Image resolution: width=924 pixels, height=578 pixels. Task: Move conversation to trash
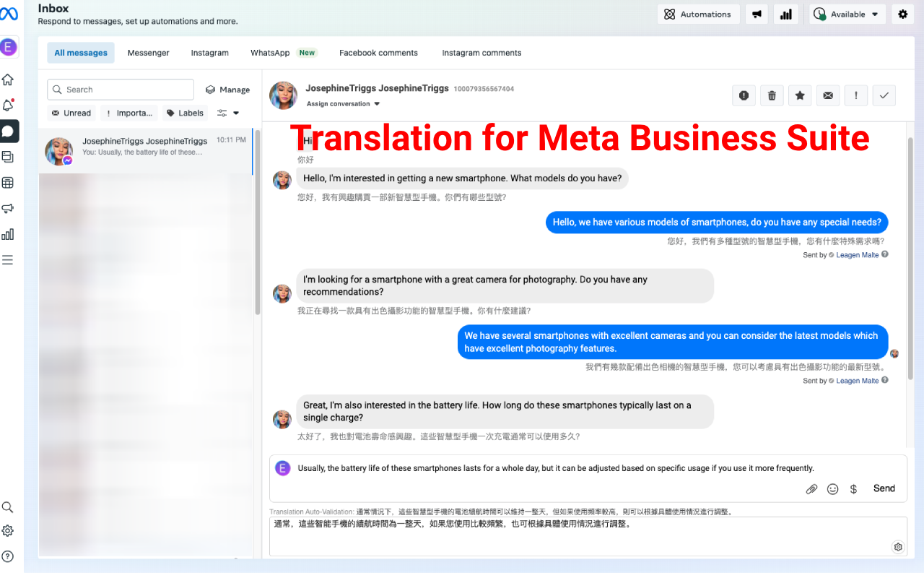[x=772, y=95]
